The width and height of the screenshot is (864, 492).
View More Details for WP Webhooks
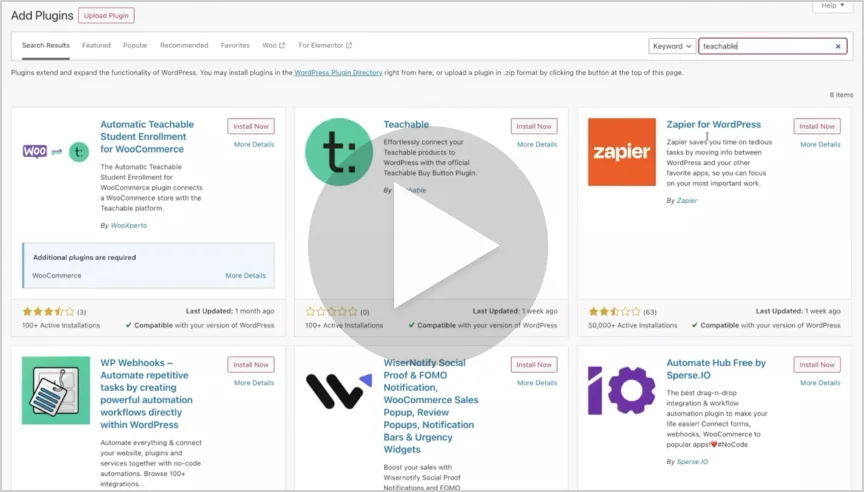click(x=254, y=383)
